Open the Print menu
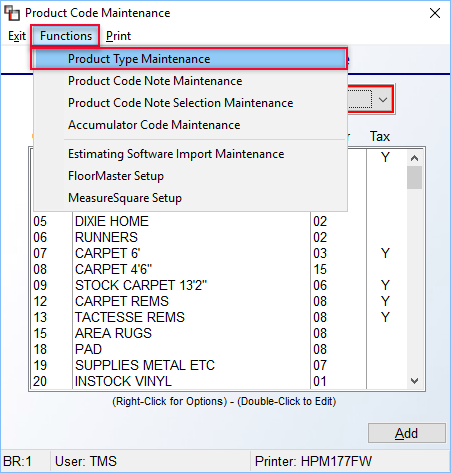The height and width of the screenshot is (473, 451). pyautogui.click(x=118, y=36)
